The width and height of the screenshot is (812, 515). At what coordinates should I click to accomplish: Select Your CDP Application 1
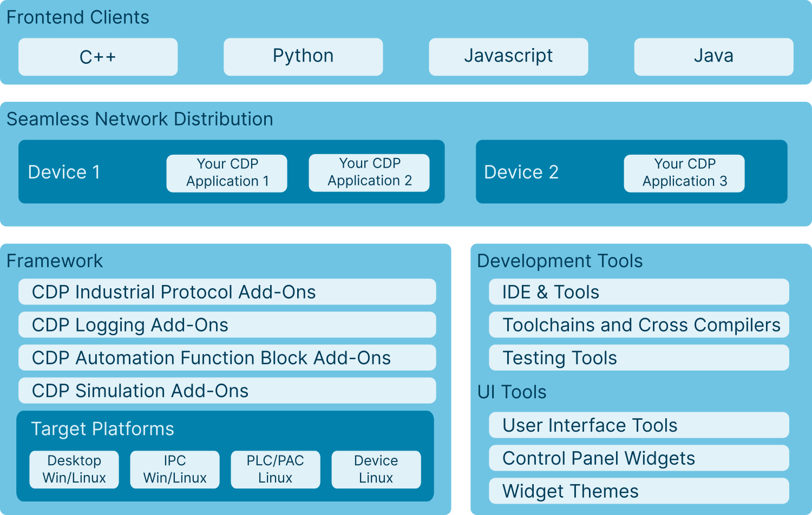[227, 173]
